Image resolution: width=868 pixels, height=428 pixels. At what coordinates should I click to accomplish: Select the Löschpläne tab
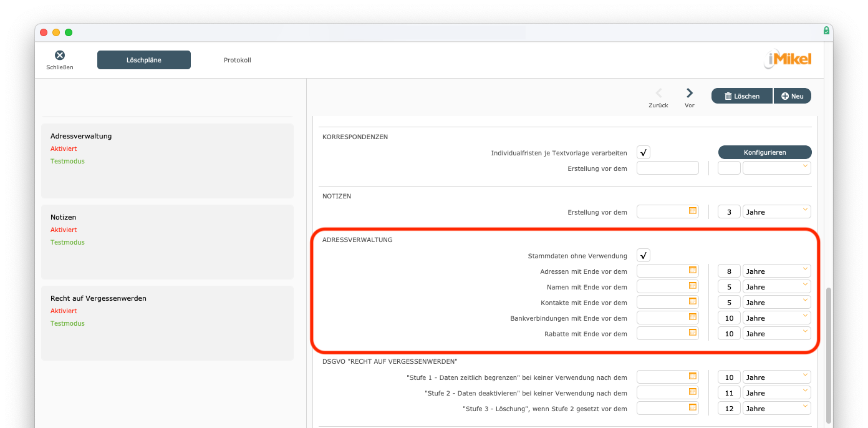[144, 60]
